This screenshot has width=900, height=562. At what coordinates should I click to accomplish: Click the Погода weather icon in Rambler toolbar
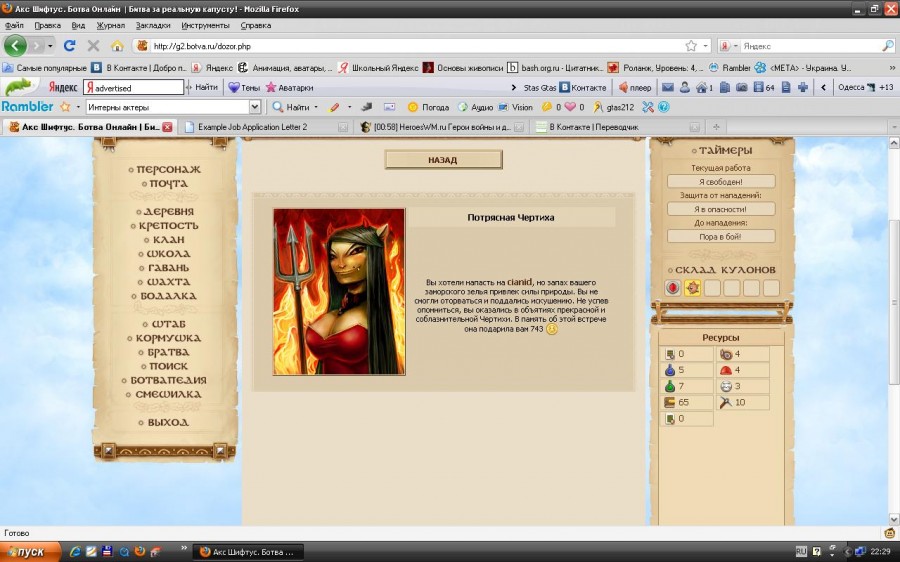[413, 107]
